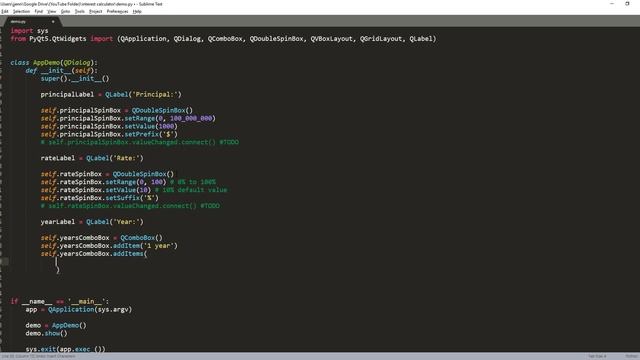
Task: Click the 'super().__init__()' line
Action: [75, 78]
